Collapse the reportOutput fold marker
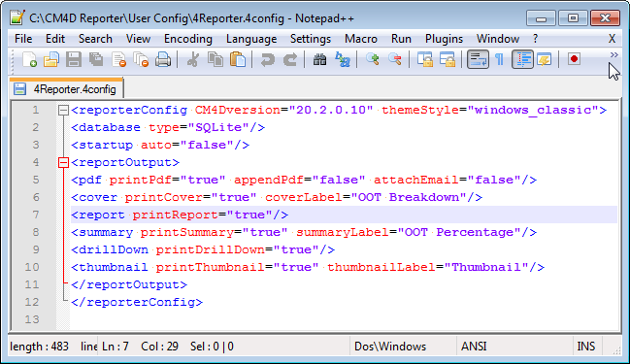The width and height of the screenshot is (630, 364). pos(63,162)
